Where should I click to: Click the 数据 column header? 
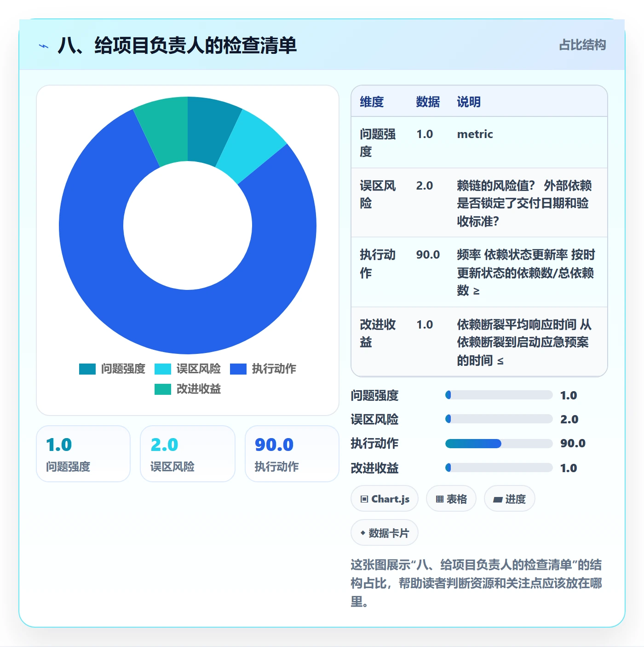tap(428, 102)
